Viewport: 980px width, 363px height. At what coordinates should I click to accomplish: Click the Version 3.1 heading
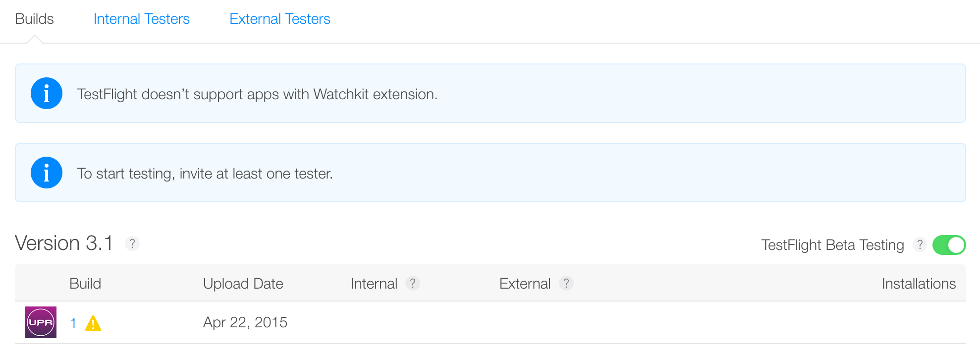click(64, 243)
